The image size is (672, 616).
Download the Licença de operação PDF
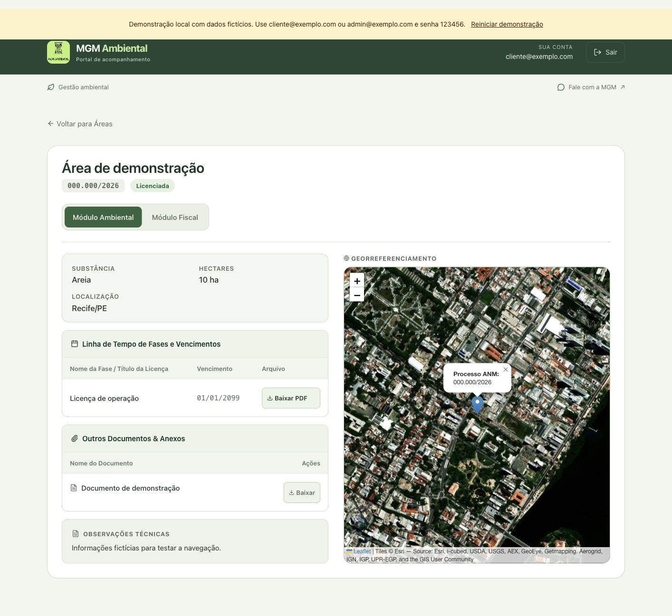click(x=291, y=398)
